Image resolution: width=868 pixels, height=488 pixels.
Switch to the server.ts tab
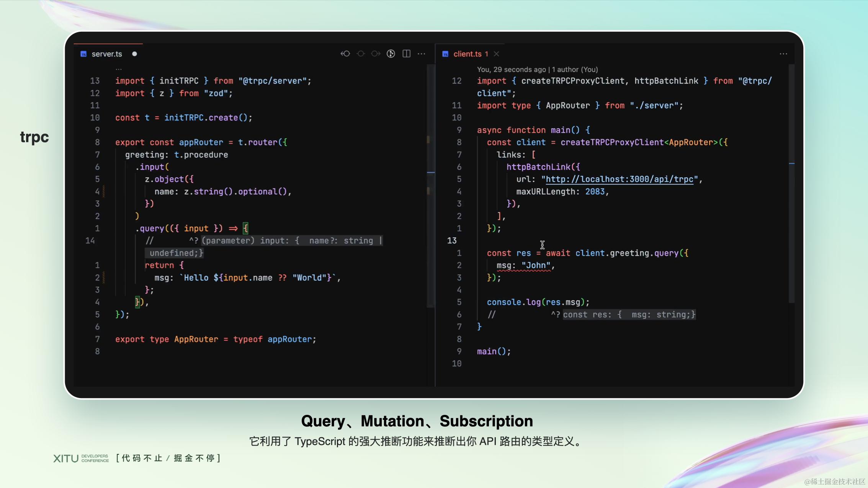coord(106,54)
